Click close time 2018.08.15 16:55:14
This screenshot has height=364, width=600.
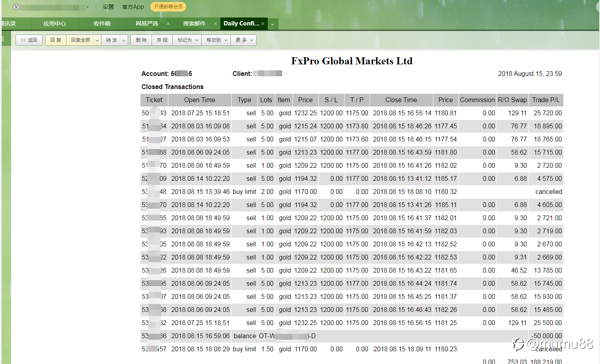pos(402,113)
